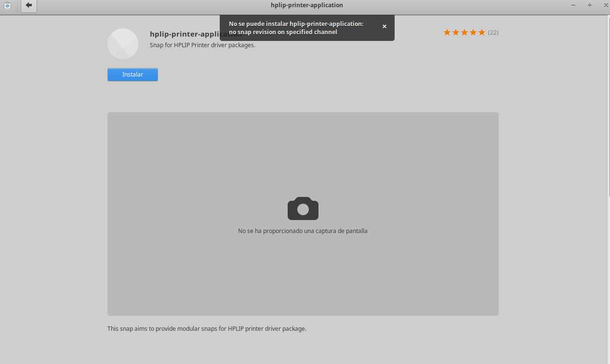Click window title hplip-printer-application
Image resolution: width=610 pixels, height=364 pixels.
click(x=307, y=5)
